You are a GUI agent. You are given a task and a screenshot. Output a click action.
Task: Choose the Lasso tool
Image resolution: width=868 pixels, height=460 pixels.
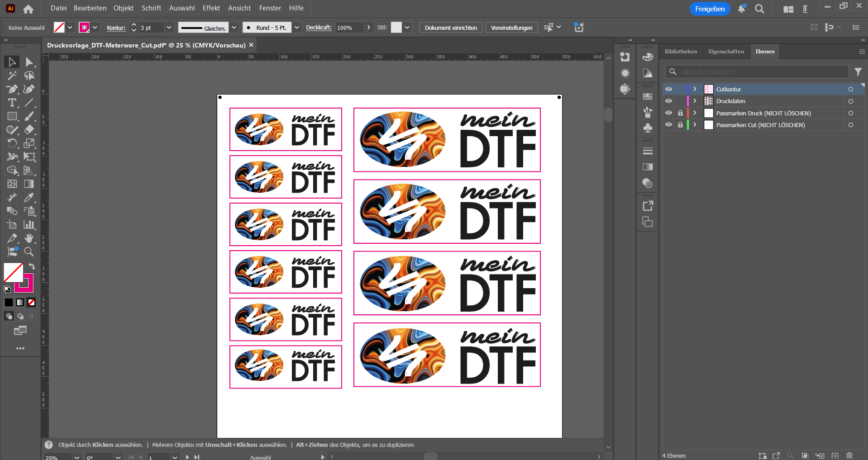[x=29, y=76]
